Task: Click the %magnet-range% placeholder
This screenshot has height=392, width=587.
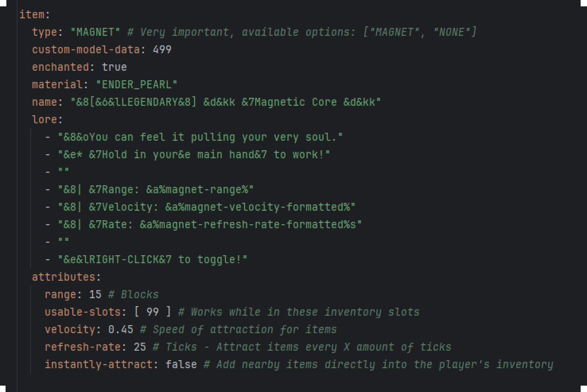Action: click(206, 190)
